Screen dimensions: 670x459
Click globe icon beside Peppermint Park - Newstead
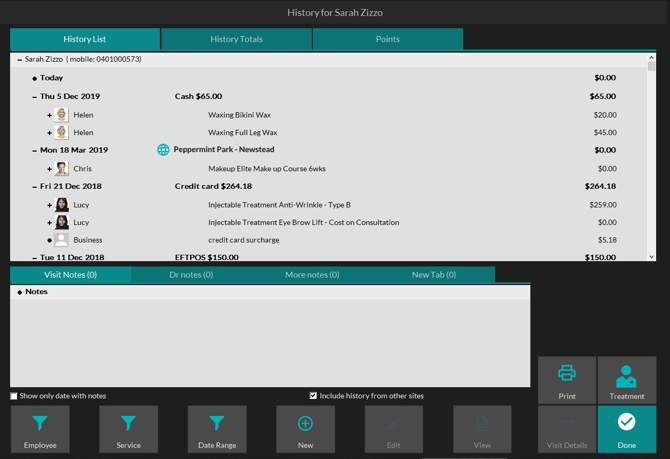(163, 150)
